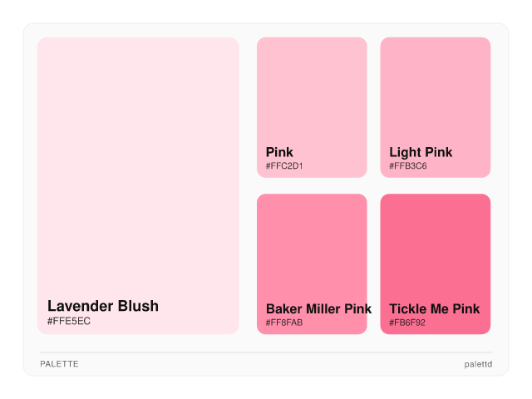Click the outer page margin area
This screenshot has width=532, height=399.
click(x=266, y=388)
